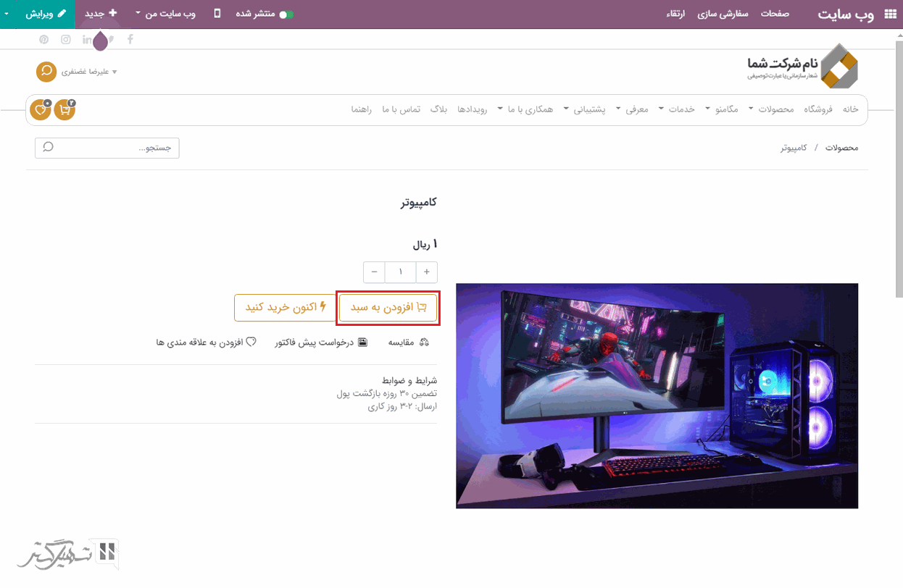Viewport: 903px width, 588px height.
Task: Click the mobile preview phone icon
Action: tap(217, 14)
